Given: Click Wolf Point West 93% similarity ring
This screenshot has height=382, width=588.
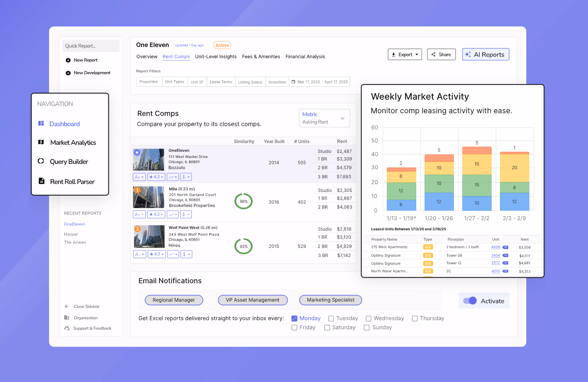Looking at the screenshot, I should [244, 246].
